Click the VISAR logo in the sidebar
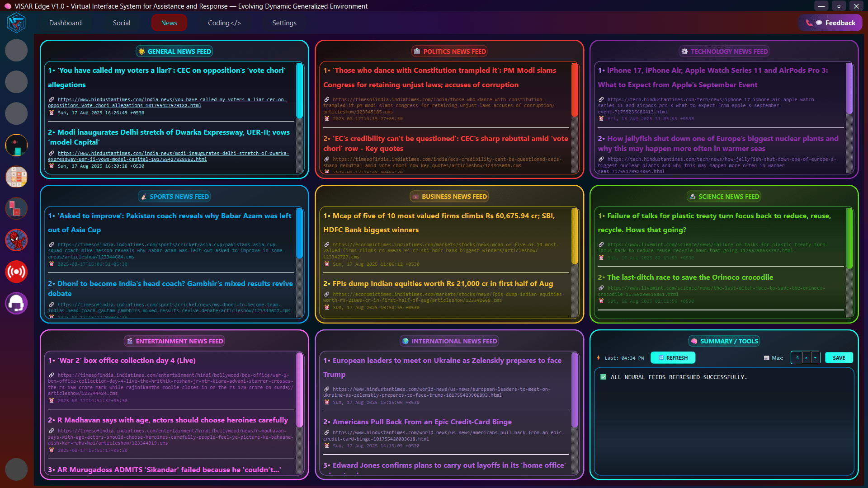Viewport: 868px width, 488px height. 16,23
